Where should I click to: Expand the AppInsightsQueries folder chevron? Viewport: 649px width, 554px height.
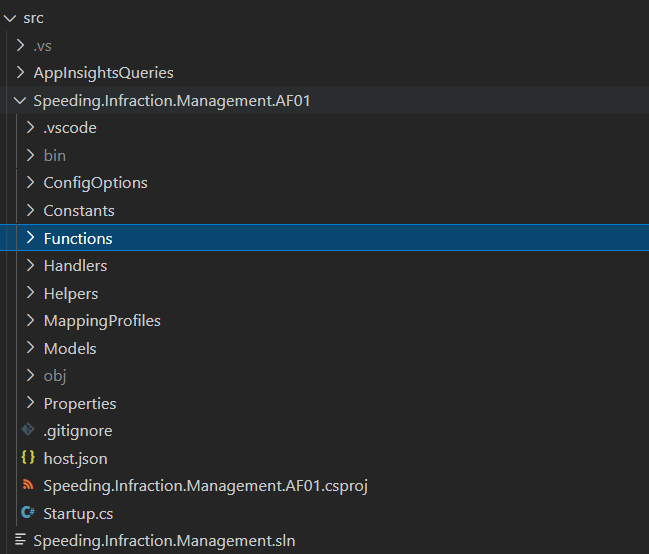point(20,73)
